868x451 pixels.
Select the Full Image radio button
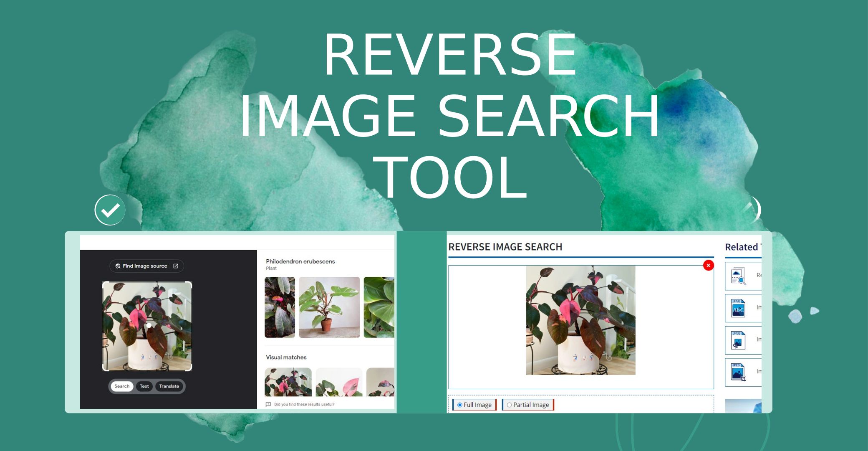460,405
